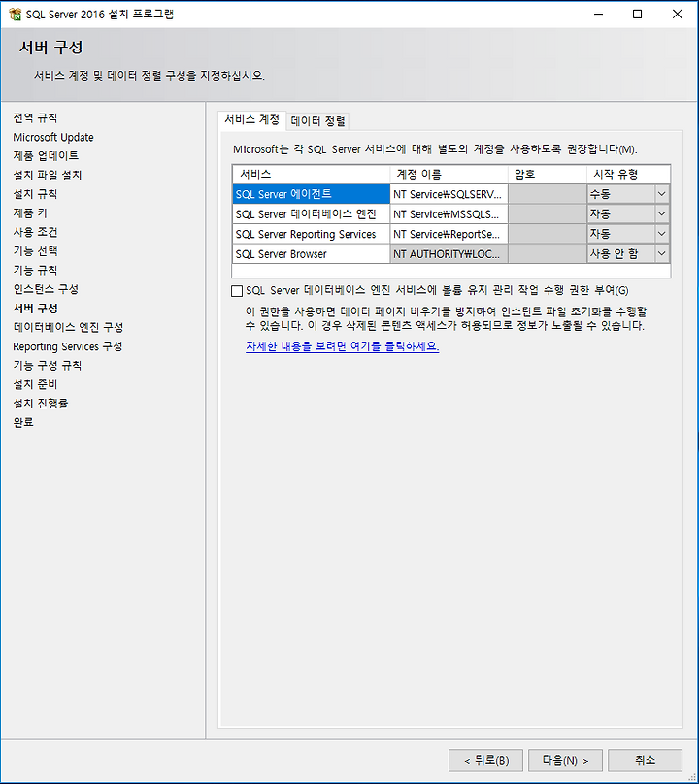Edit account name NT Service\MSSQLS... cell
This screenshot has height=784, width=699.
[x=449, y=214]
